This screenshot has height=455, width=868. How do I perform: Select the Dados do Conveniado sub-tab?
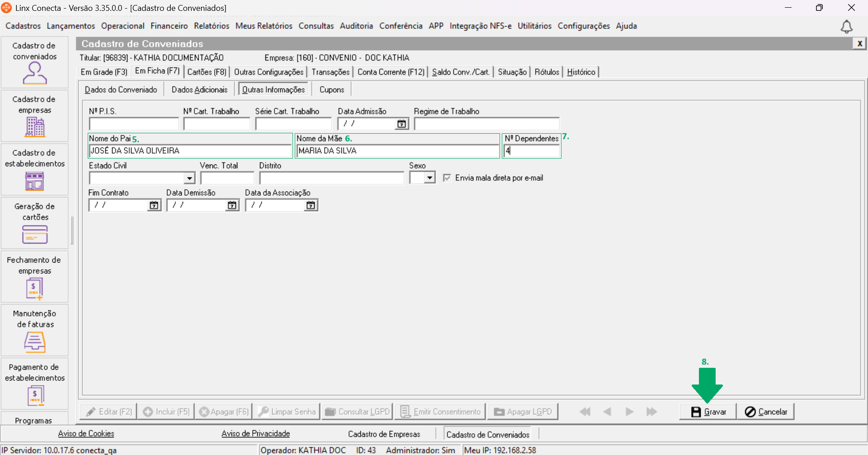point(121,90)
